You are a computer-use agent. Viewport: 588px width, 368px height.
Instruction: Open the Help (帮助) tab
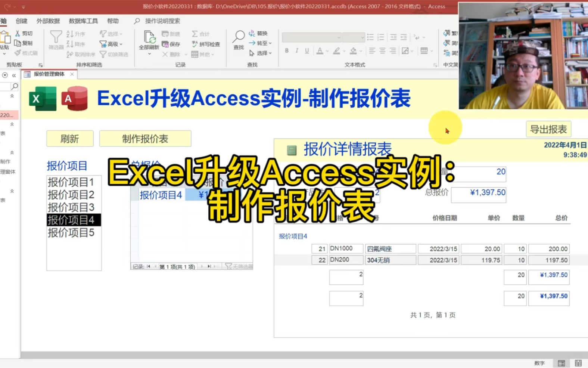[113, 21]
